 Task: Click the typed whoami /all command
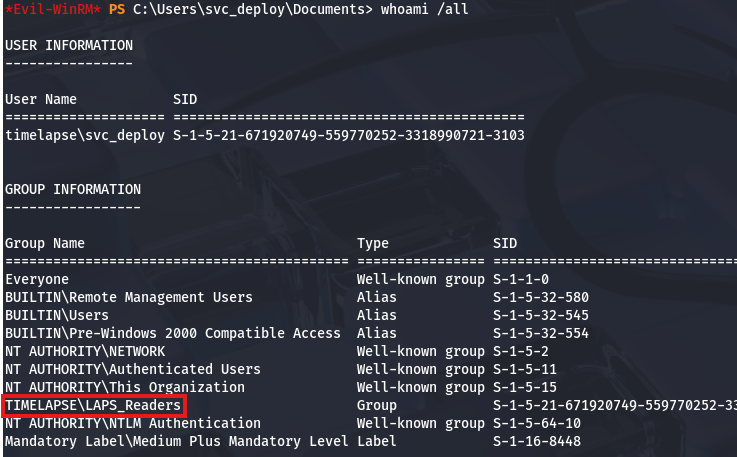coord(425,9)
